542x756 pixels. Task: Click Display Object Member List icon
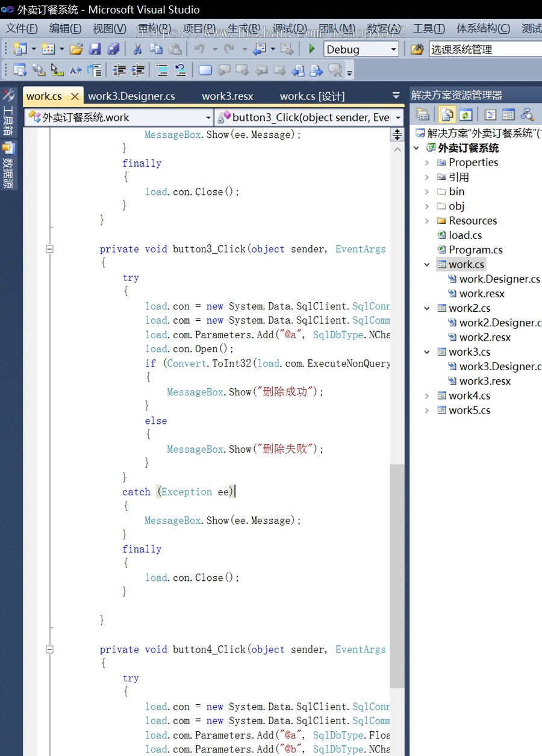(x=20, y=70)
